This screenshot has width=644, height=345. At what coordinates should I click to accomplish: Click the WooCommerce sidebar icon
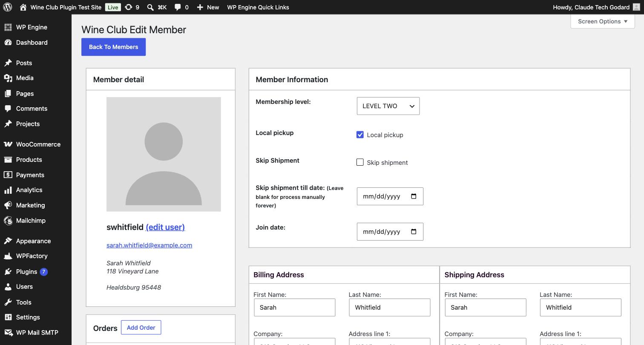[8, 144]
